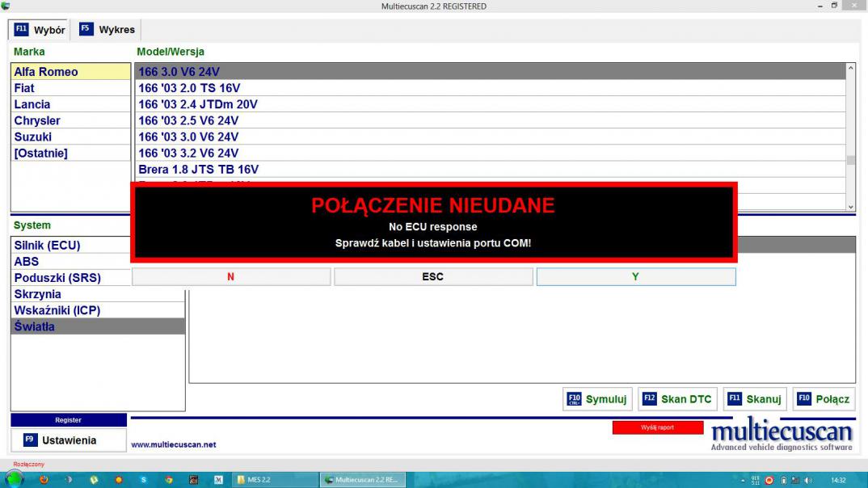The image size is (868, 488).
Task: Click the red Wyślij raport button
Action: [658, 427]
